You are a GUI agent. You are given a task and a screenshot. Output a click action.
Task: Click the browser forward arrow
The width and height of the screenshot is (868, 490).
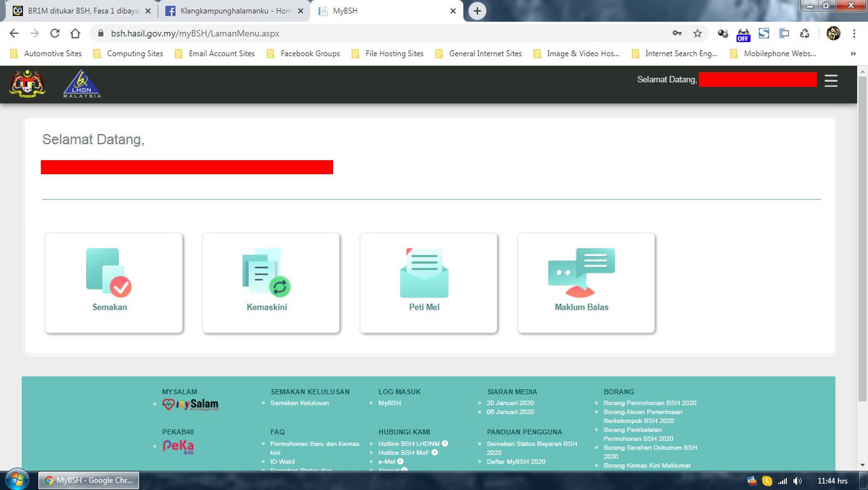click(x=35, y=33)
